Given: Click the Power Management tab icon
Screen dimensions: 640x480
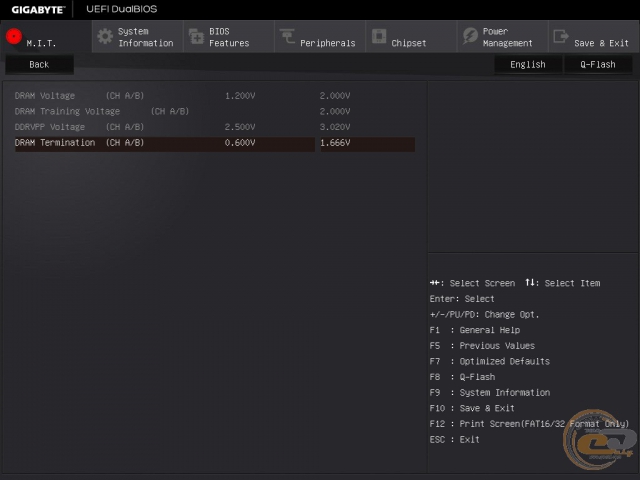Looking at the screenshot, I should coord(470,37).
